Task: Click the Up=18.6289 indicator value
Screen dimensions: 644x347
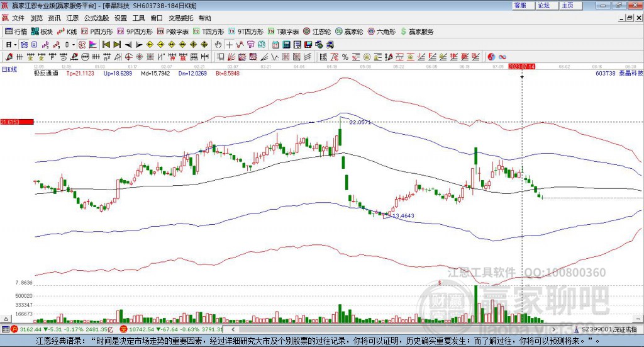Action: click(x=118, y=73)
